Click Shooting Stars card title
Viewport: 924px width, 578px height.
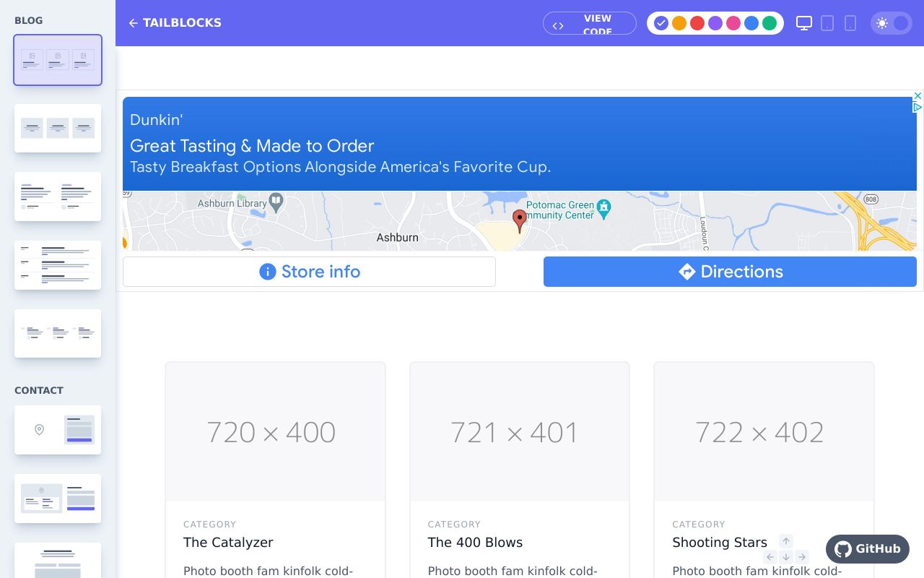720,543
